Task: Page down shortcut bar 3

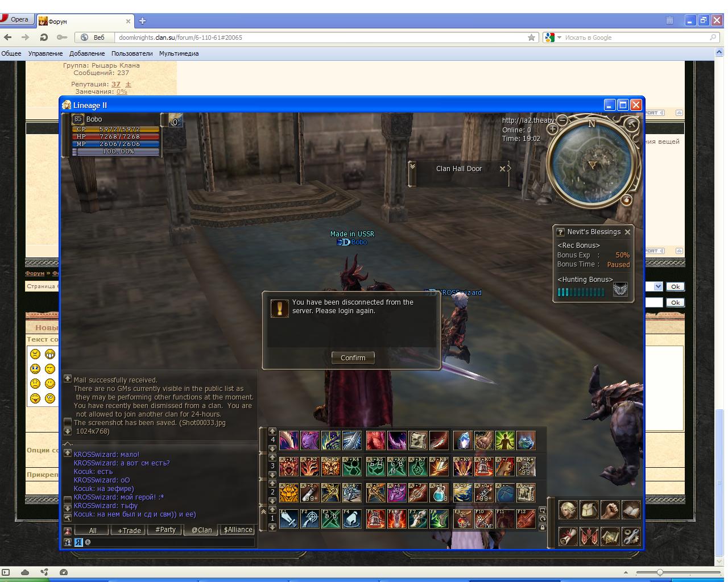Action: click(272, 475)
